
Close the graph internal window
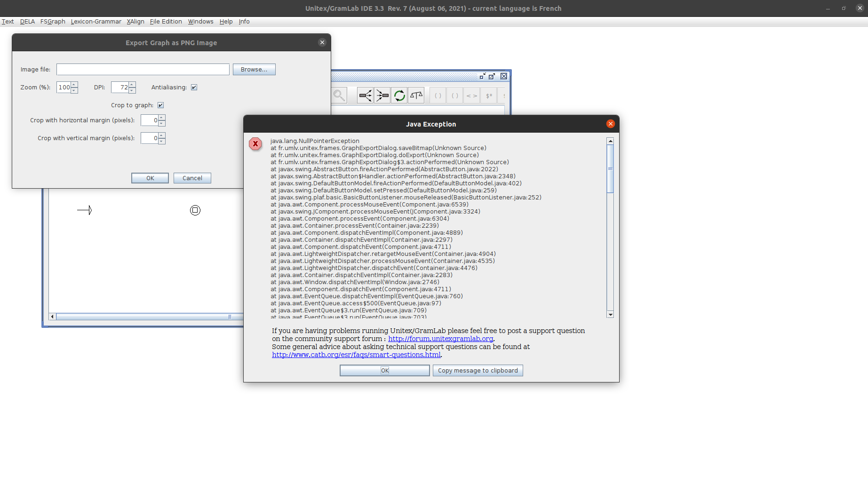[504, 76]
